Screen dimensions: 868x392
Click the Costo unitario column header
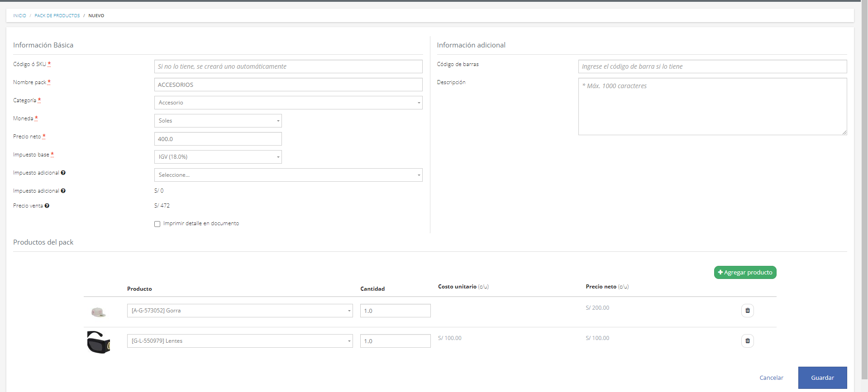463,287
